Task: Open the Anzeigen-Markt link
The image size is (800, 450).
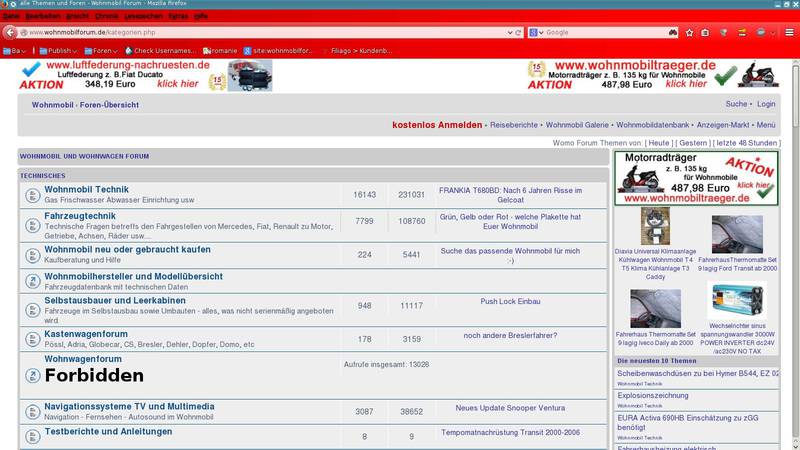Action: tap(723, 124)
